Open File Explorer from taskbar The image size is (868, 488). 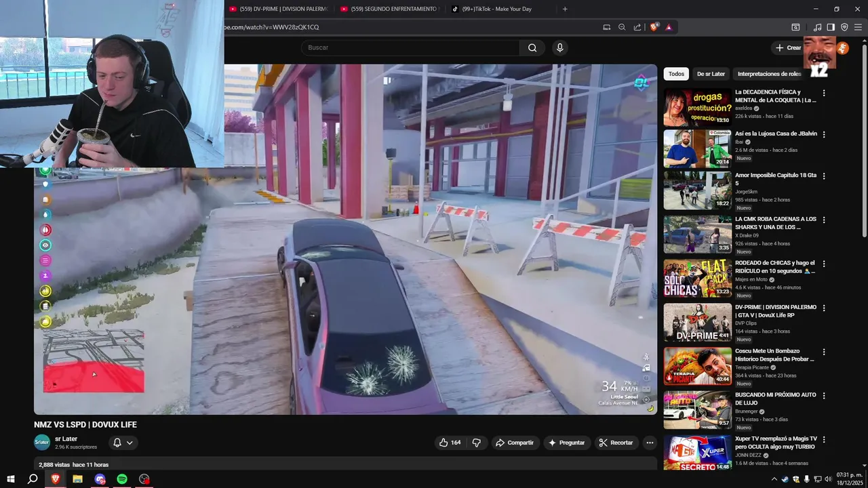click(x=77, y=479)
